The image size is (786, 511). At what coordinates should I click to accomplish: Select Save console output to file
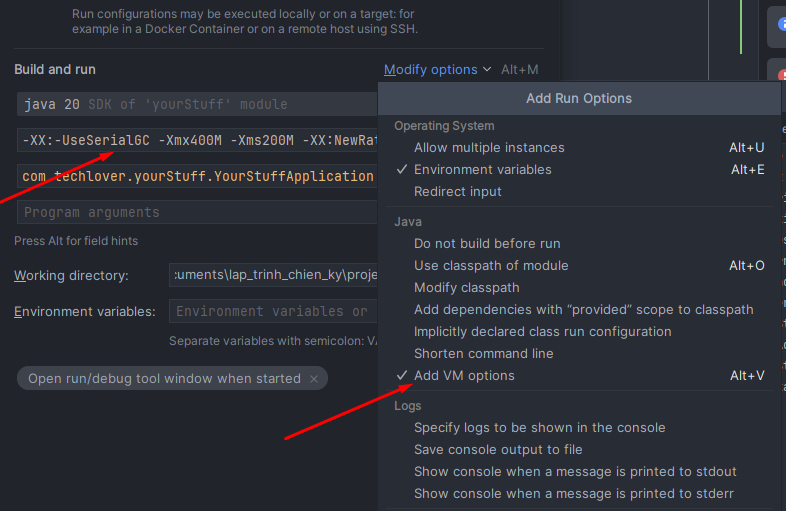tap(498, 450)
